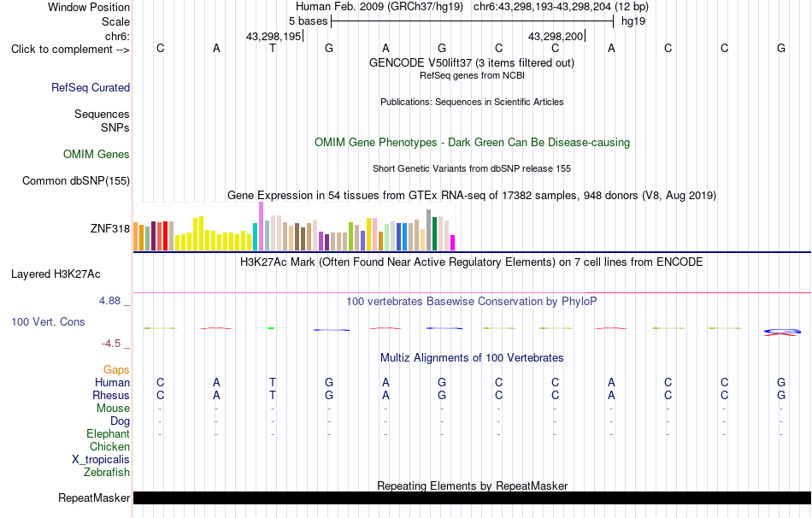Click the tall gray GTEx expression bar

pos(429,230)
